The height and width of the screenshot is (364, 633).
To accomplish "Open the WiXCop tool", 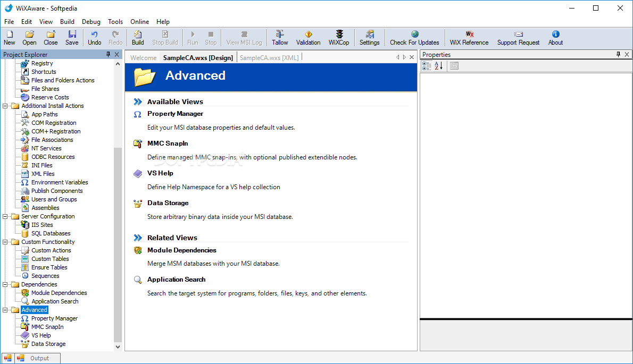I will (x=339, y=38).
